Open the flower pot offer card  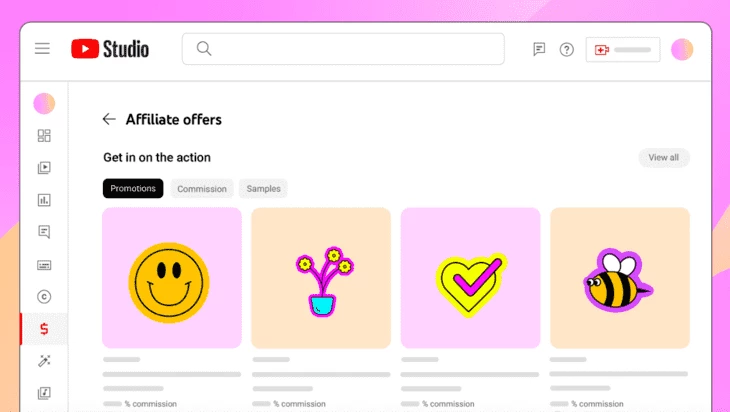click(x=321, y=278)
